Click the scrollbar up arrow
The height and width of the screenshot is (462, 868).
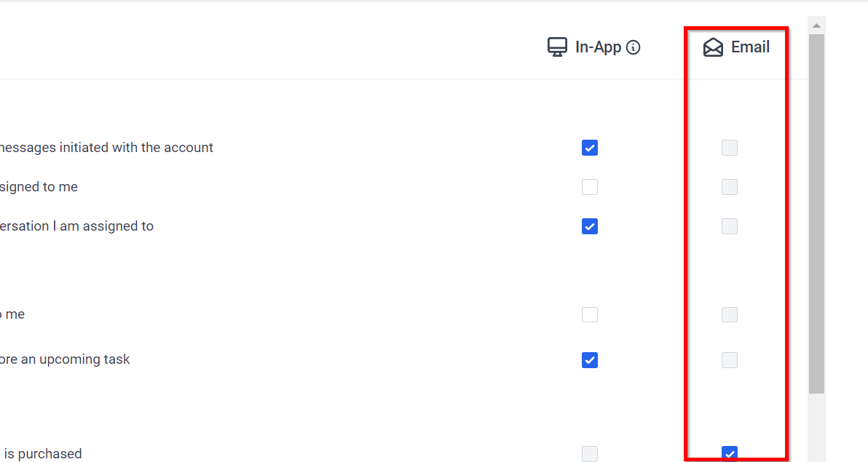coord(816,25)
